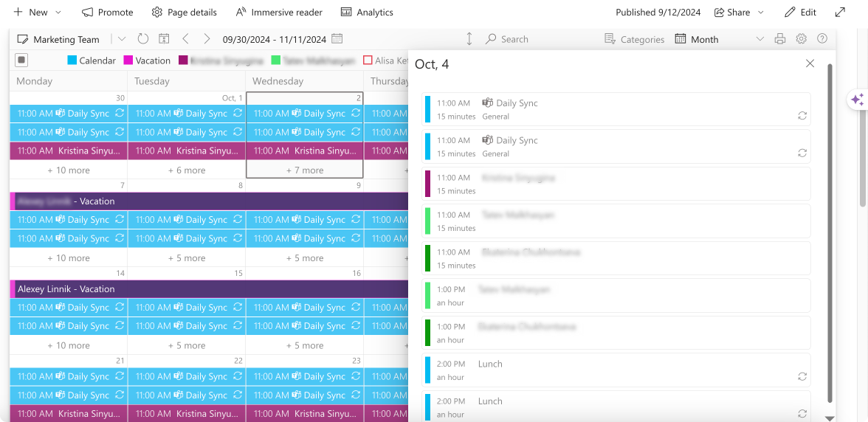Click the Oct, 4 panel heading
868x422 pixels.
click(x=432, y=64)
